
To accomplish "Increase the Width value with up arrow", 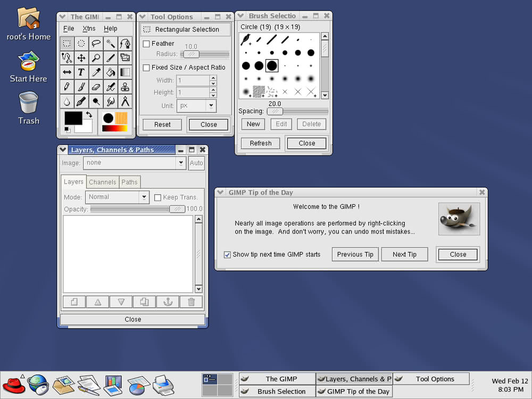I will 213,78.
